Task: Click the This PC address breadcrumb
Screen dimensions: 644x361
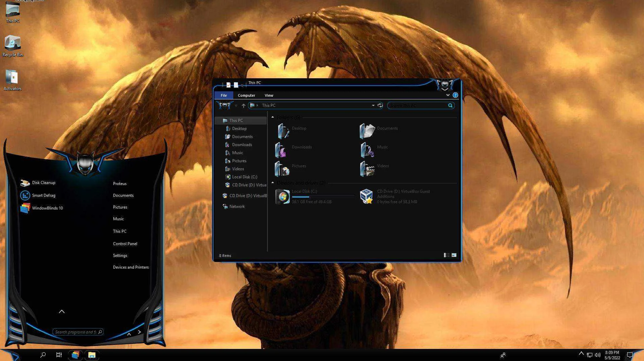Action: coord(269,105)
